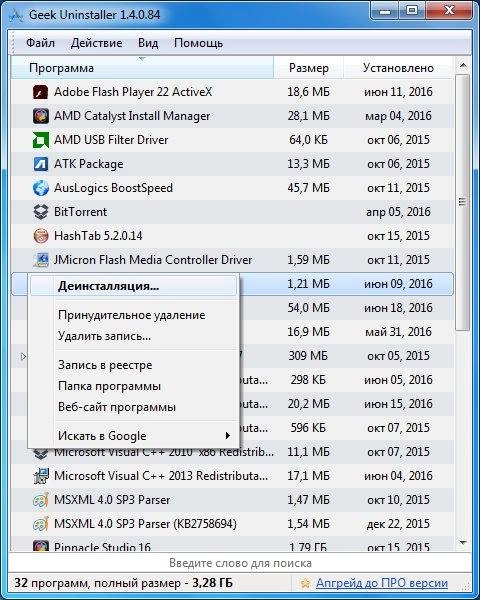Select the Adobe Flash Player 22 ActiveX row

(x=232, y=92)
